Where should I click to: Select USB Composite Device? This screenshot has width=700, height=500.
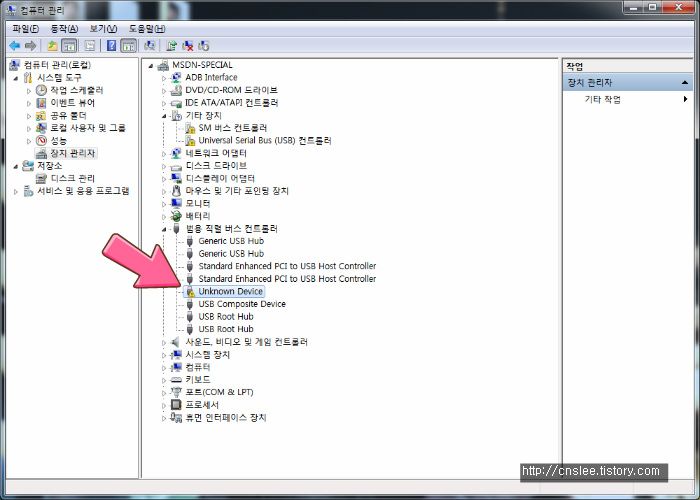(x=242, y=304)
